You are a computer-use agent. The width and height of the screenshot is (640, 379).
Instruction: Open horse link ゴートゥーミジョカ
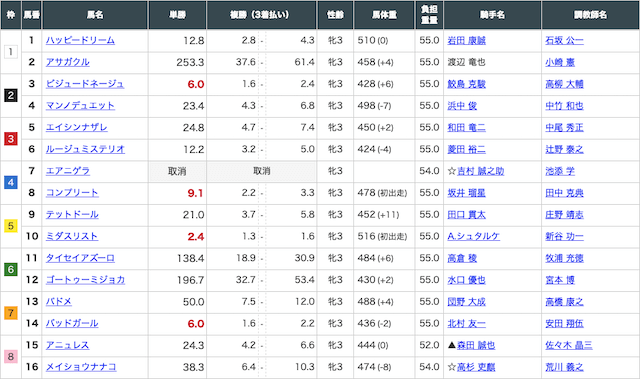[x=85, y=280]
